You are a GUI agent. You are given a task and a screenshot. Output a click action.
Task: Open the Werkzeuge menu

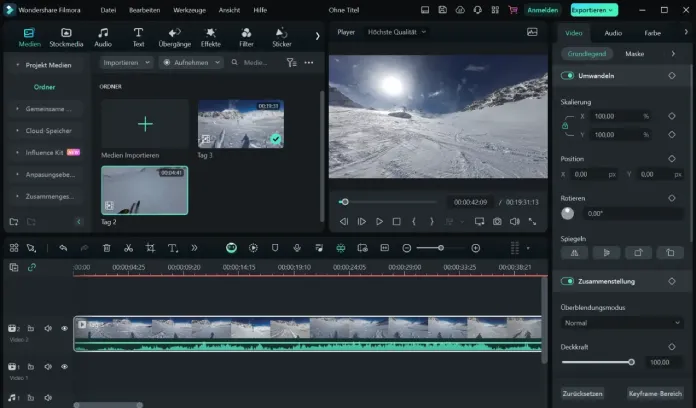(x=190, y=10)
